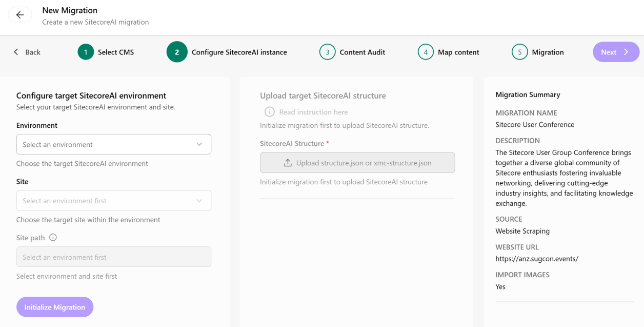Click the Sitecore User Conference migration name
This screenshot has width=644, height=327.
tap(535, 124)
